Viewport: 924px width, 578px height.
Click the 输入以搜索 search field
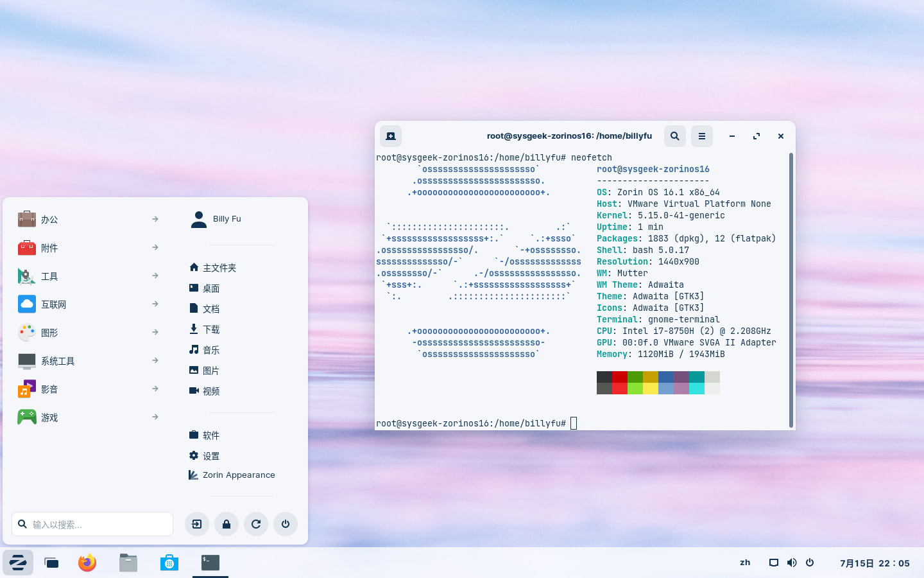pos(92,524)
